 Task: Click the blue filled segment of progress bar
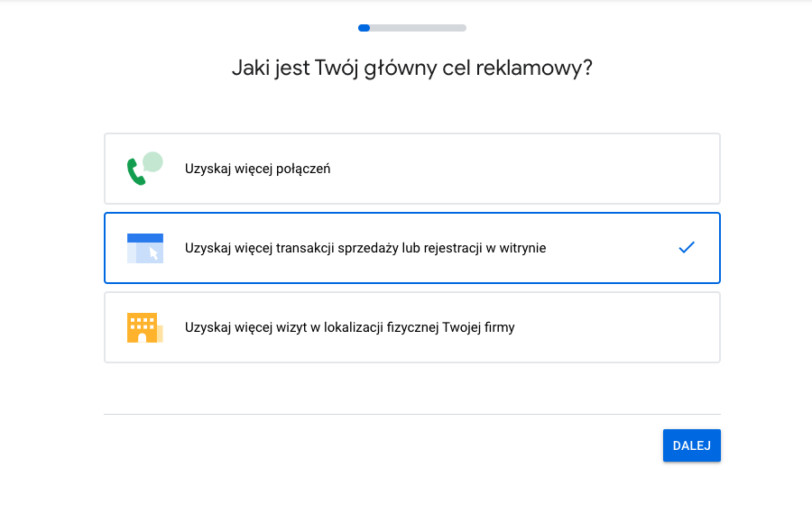pyautogui.click(x=364, y=28)
